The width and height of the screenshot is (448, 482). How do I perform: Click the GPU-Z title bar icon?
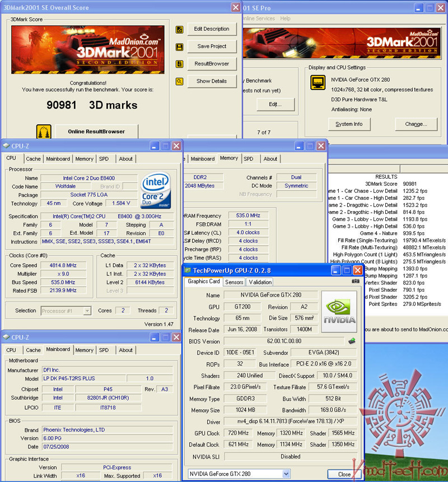point(188,270)
